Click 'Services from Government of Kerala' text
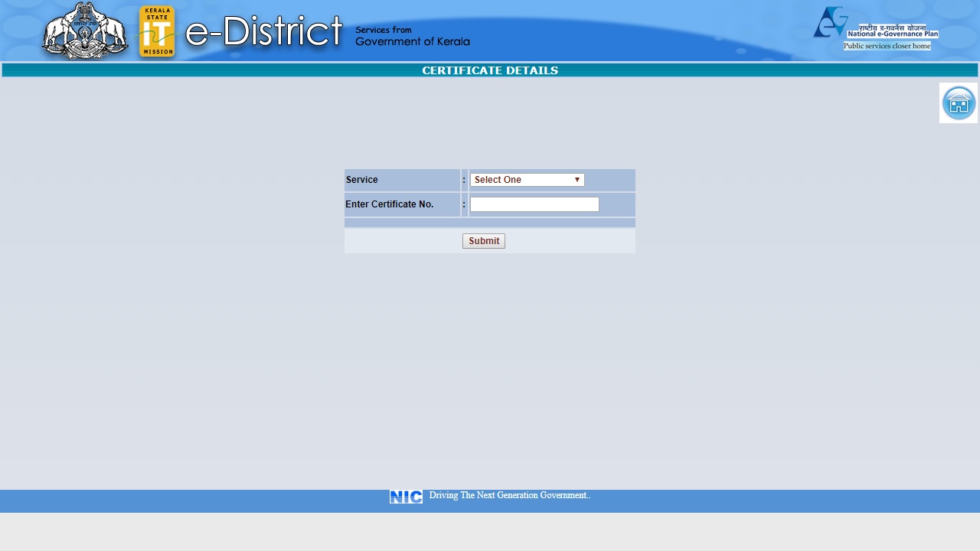Screen dimensions: 980x551 point(412,36)
